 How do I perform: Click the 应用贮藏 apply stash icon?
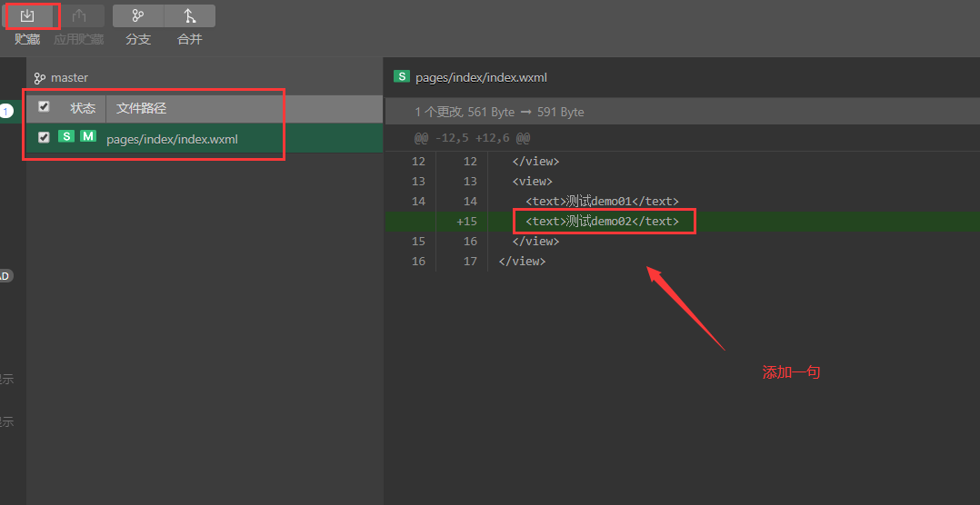[x=79, y=16]
